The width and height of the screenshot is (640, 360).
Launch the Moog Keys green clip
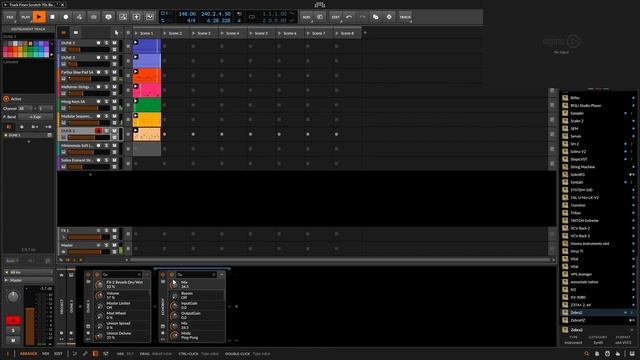(136, 101)
